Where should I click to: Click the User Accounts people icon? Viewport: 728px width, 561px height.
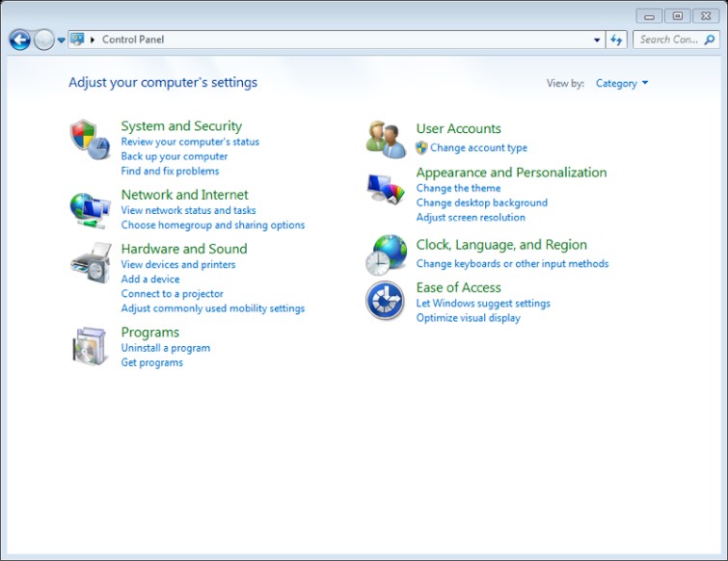(x=386, y=139)
